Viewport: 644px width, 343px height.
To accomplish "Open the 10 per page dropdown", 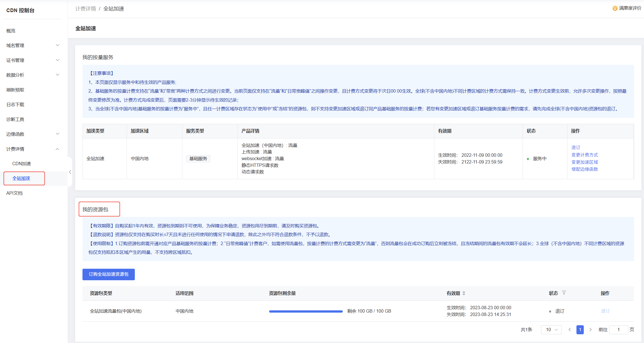I will [x=551, y=329].
